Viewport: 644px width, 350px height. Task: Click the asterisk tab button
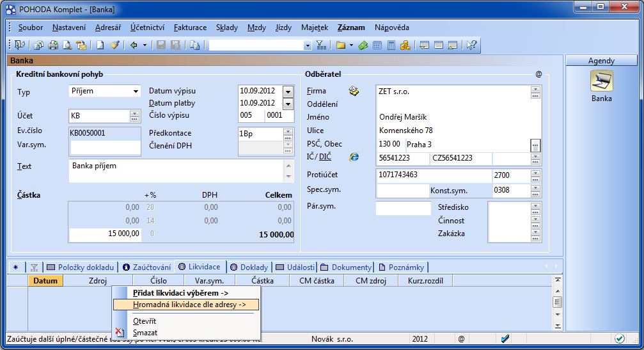point(15,267)
